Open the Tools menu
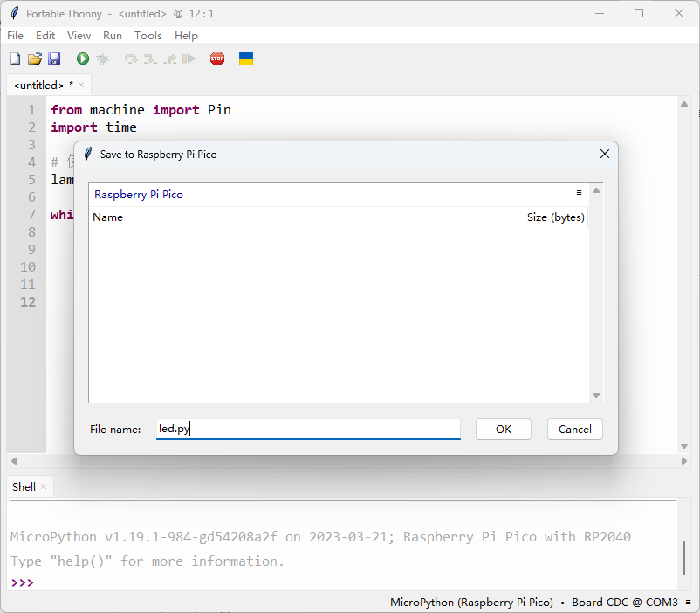The image size is (700, 613). [148, 35]
